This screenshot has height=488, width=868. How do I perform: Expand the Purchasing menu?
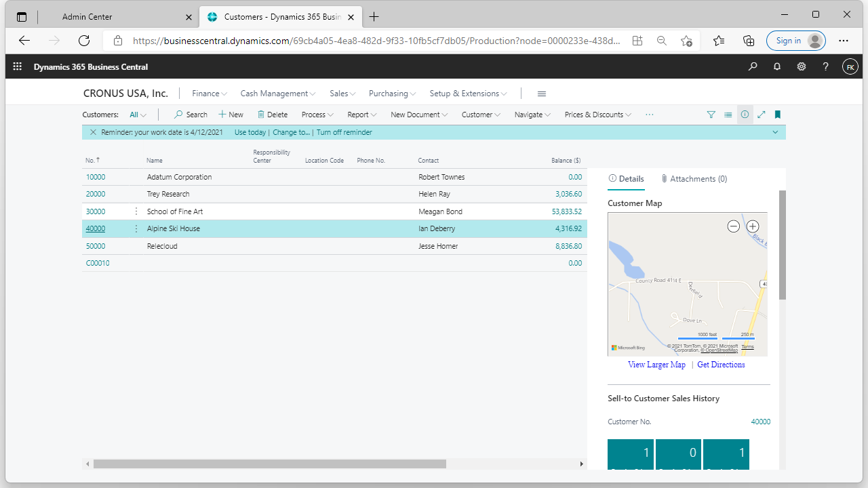(x=393, y=94)
